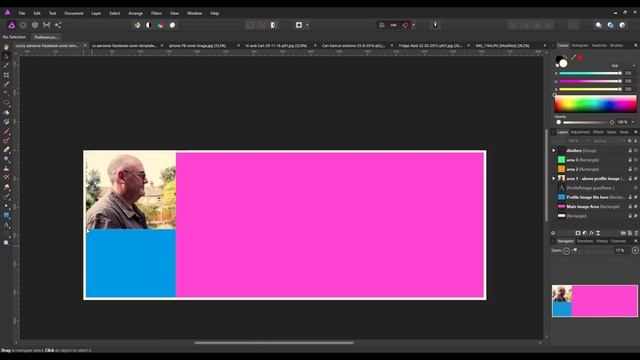Click the Colour panel opacity slider
Screen dimensions: 640x360
585,122
